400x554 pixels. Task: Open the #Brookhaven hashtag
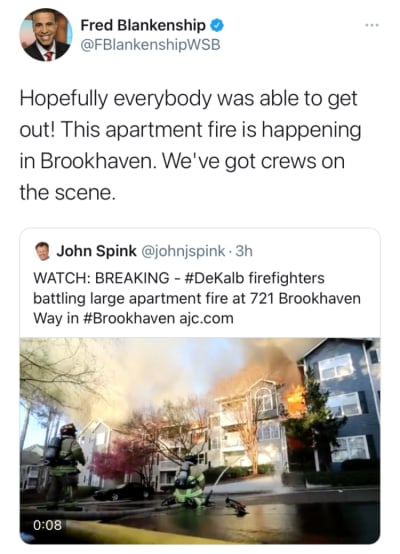coord(130,318)
